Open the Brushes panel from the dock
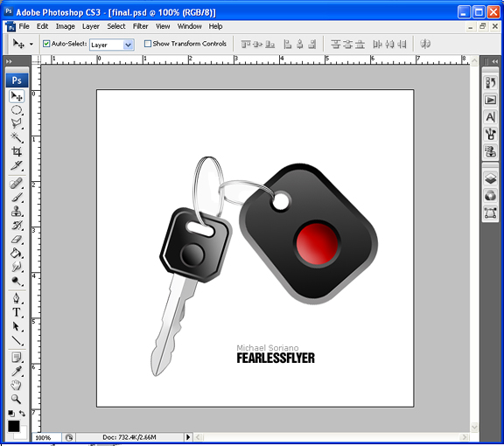Screen dimensions: 504x446 click(x=490, y=134)
